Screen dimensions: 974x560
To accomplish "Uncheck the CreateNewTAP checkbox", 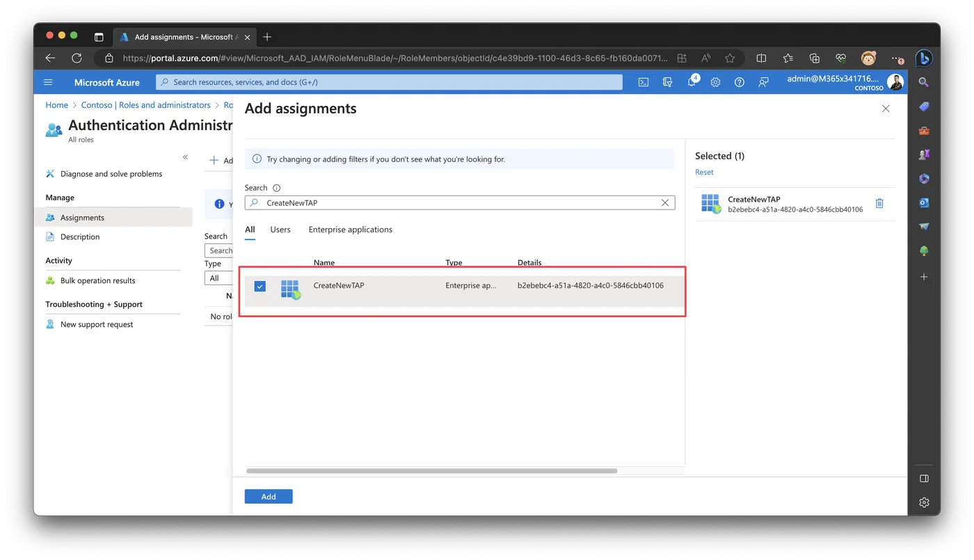I will (260, 286).
